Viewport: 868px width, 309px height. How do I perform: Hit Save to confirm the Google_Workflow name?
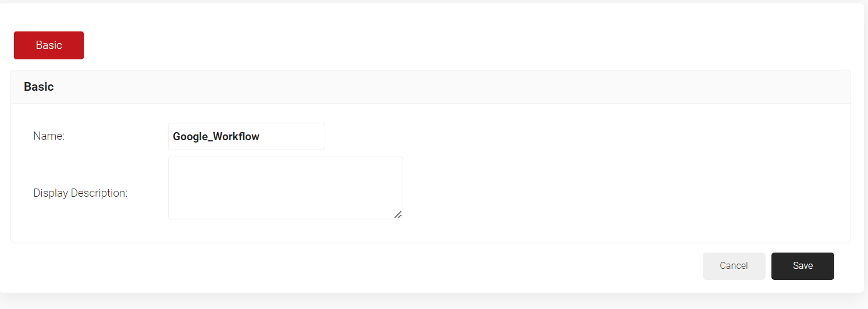click(x=802, y=266)
